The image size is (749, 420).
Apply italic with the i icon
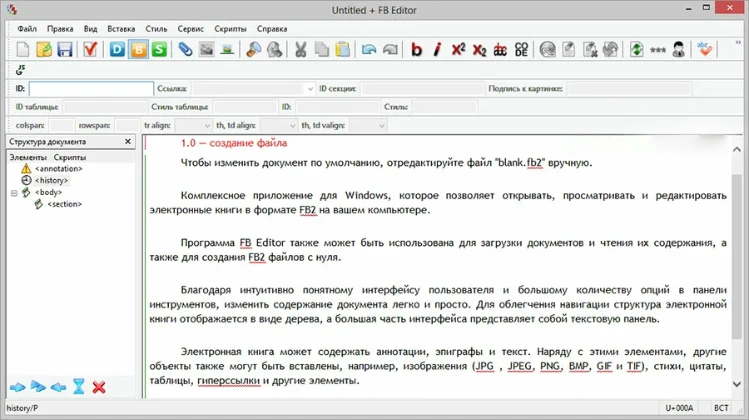(x=437, y=49)
